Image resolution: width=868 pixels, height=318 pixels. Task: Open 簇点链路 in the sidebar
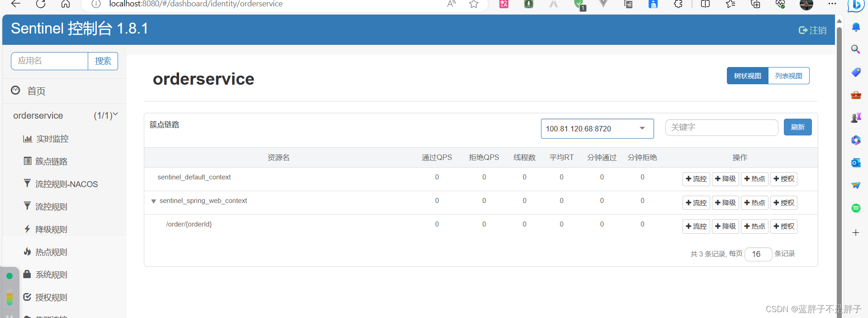[46, 161]
